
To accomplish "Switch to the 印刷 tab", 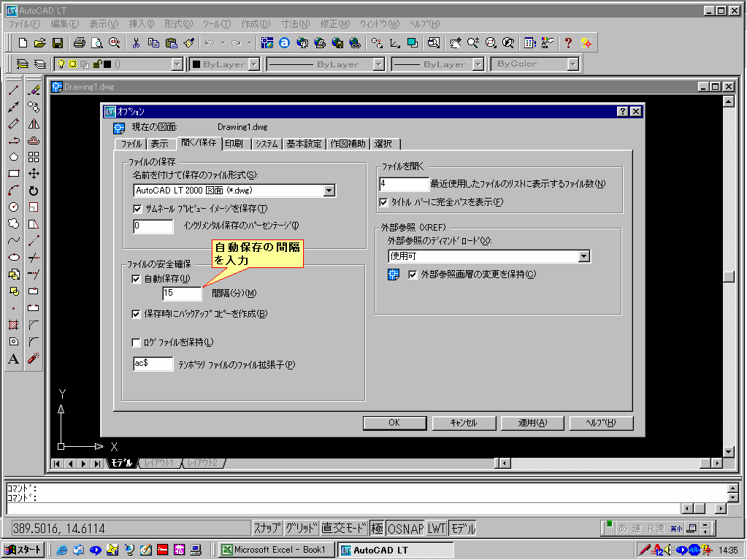I will 234,144.
